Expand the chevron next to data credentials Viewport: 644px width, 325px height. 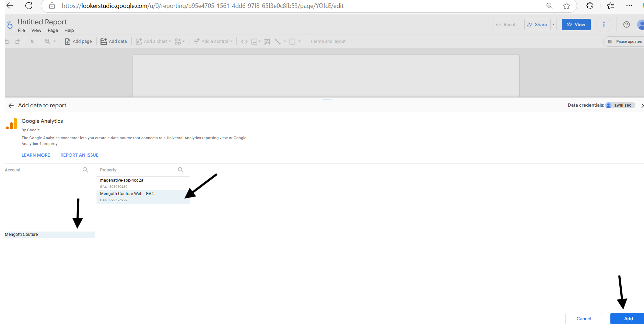642,106
